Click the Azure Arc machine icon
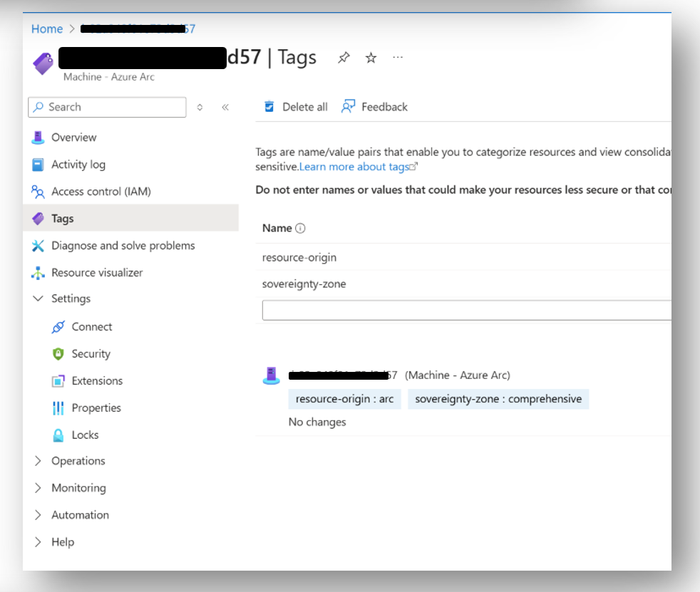700x592 pixels. pyautogui.click(x=272, y=375)
